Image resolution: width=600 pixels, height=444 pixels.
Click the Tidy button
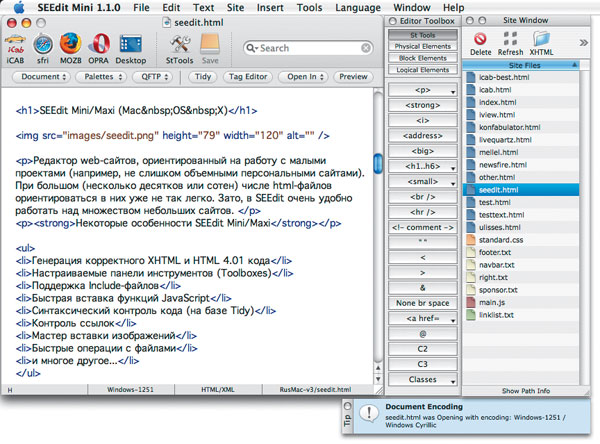(x=203, y=76)
